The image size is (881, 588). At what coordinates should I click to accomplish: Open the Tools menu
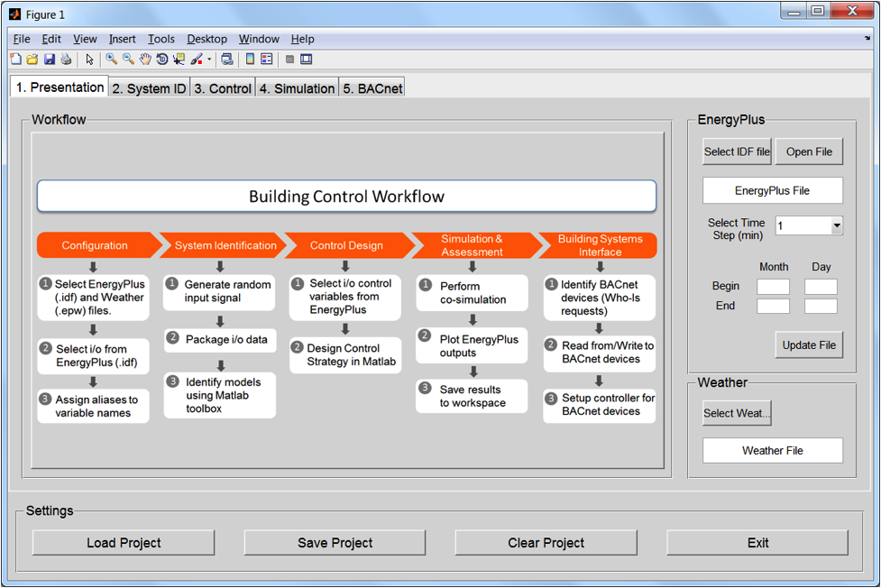click(161, 39)
